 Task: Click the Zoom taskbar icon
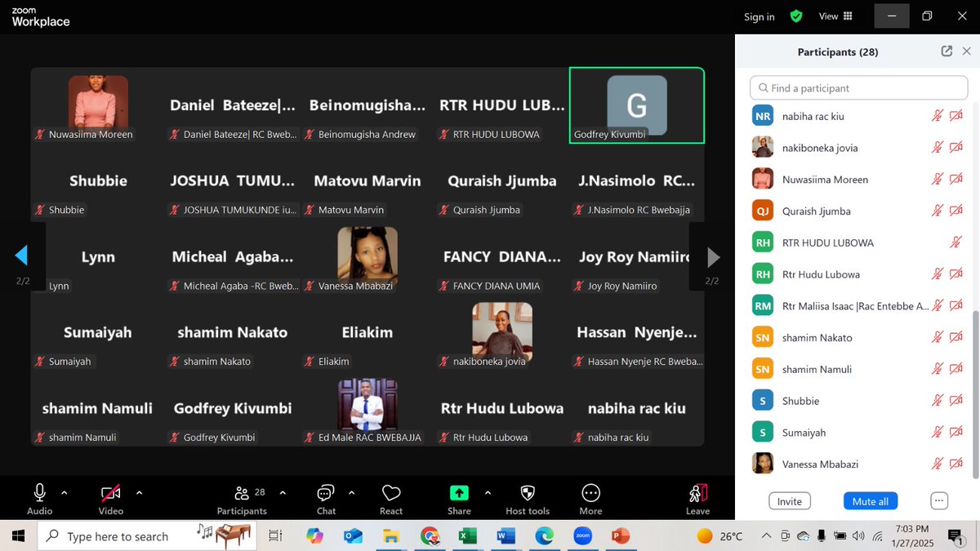[x=582, y=536]
